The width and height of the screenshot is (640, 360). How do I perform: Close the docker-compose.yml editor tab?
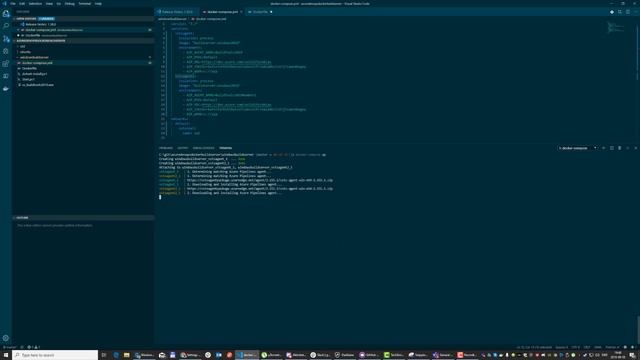(241, 12)
